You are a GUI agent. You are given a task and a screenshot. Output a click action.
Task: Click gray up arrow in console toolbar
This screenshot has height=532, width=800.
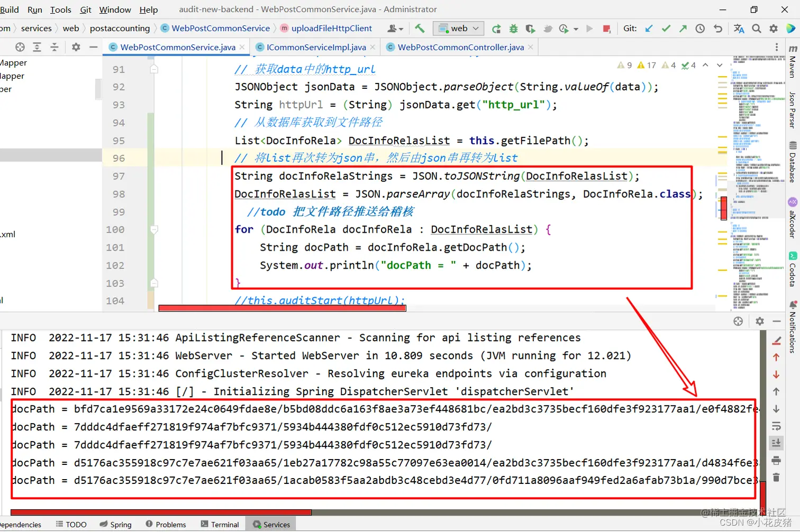click(x=776, y=392)
